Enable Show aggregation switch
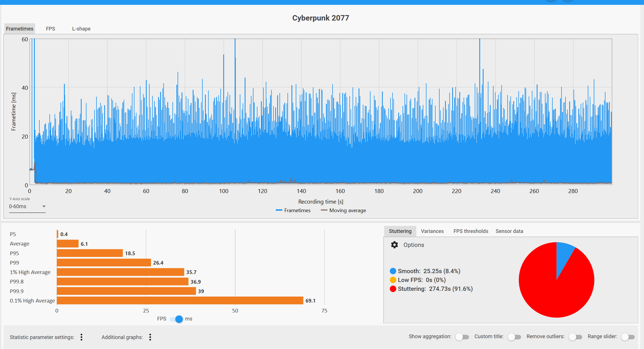Image resolution: width=644 pixels, height=349 pixels. point(462,337)
